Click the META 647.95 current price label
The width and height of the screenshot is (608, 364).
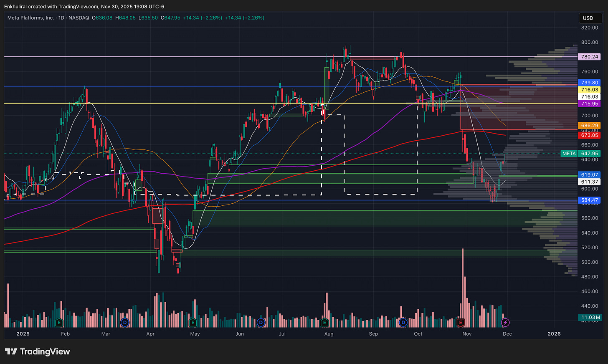pyautogui.click(x=580, y=154)
